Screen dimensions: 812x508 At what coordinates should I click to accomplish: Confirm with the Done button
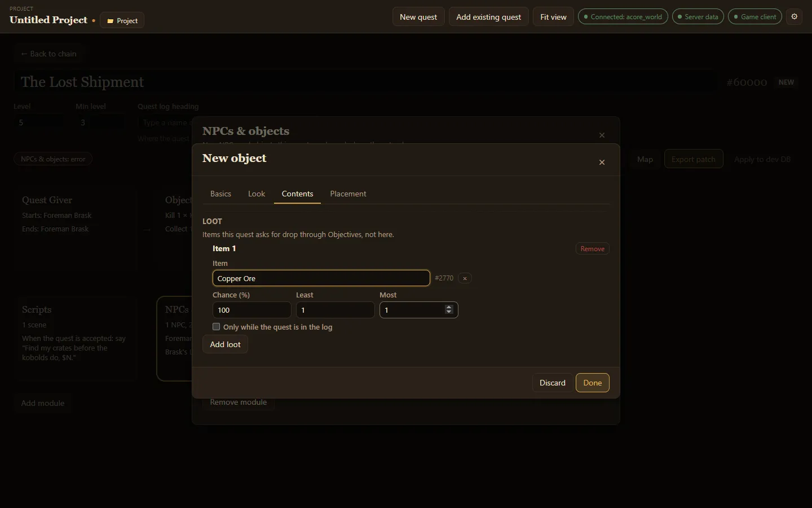pos(592,383)
